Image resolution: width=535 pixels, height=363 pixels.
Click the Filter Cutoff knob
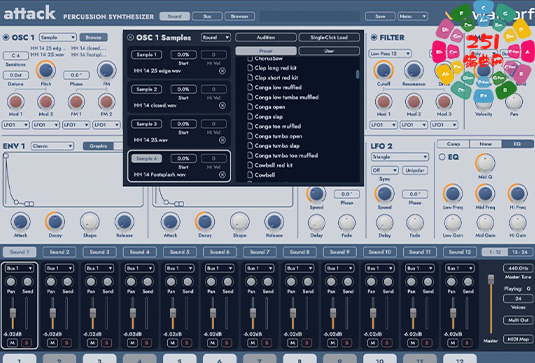pyautogui.click(x=384, y=70)
